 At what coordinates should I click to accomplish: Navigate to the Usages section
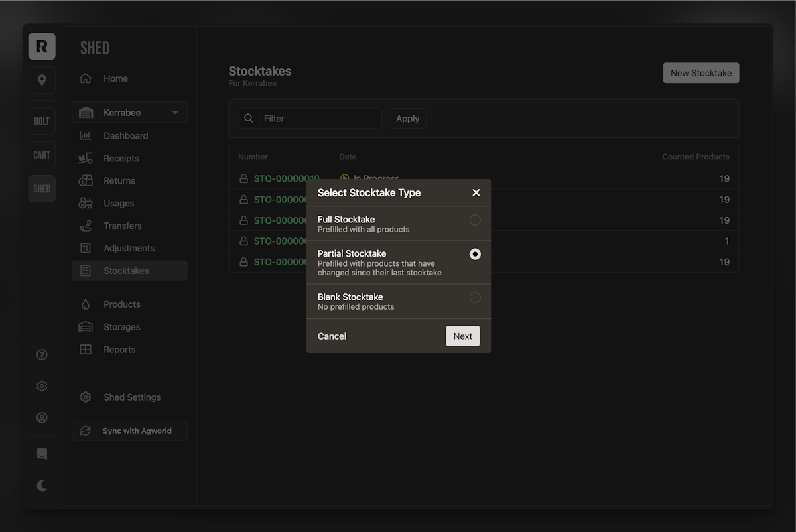click(119, 203)
